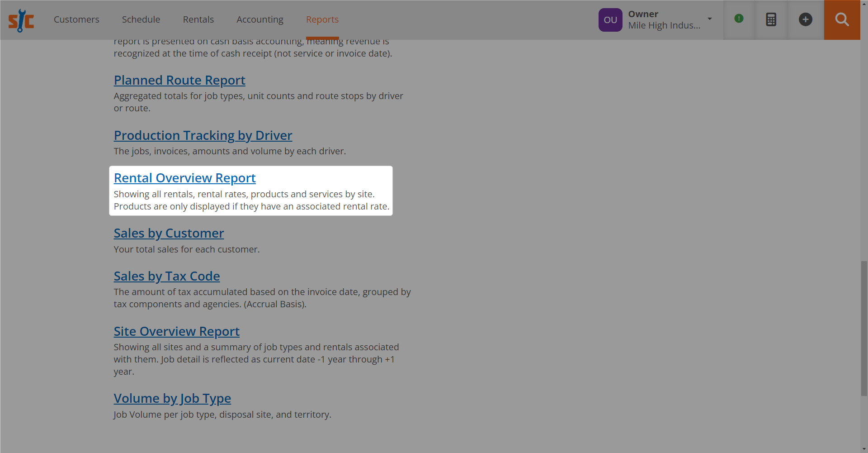Image resolution: width=868 pixels, height=453 pixels.
Task: Open the Sales by Tax Code report
Action: (x=167, y=276)
